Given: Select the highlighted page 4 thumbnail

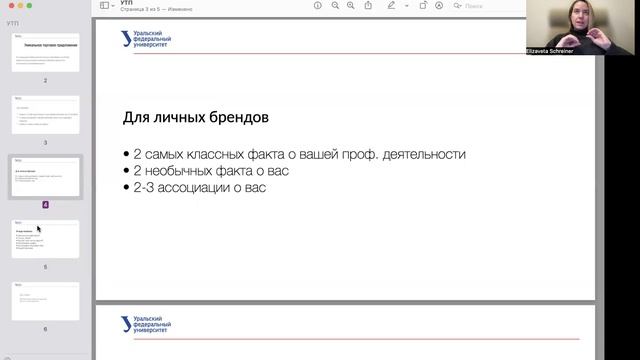Looking at the screenshot, I should coord(45,177).
